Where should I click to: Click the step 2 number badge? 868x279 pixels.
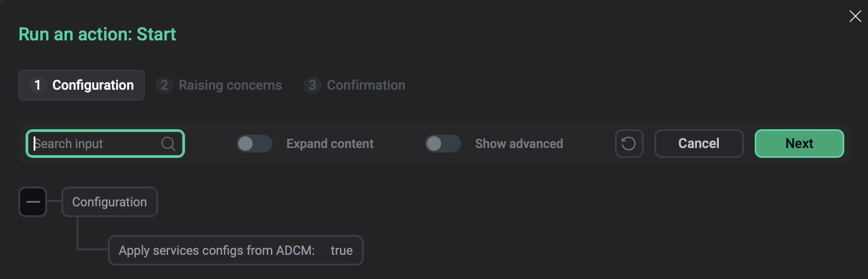[164, 85]
